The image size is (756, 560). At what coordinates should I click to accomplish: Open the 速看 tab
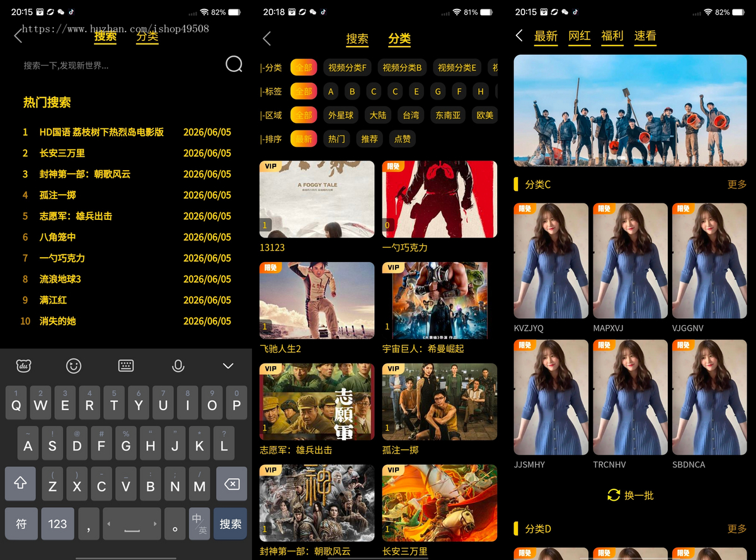pos(645,37)
